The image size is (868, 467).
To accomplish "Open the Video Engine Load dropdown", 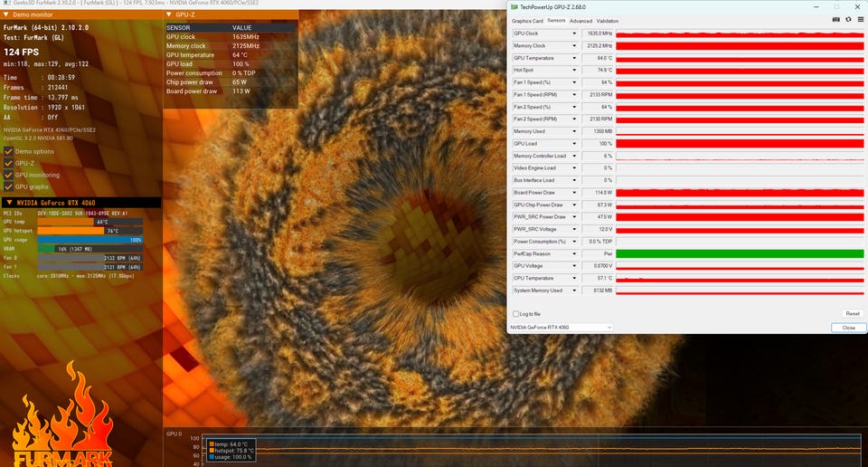I will pos(573,167).
